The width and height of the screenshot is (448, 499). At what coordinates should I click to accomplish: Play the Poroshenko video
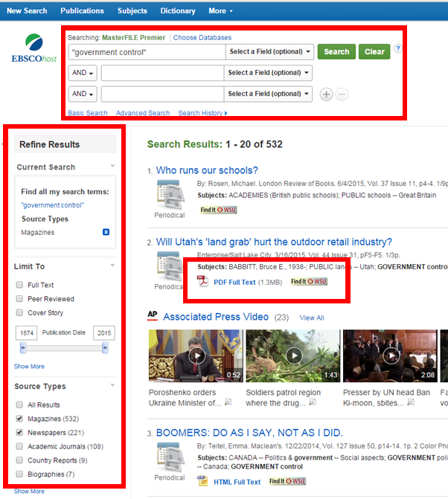(196, 355)
